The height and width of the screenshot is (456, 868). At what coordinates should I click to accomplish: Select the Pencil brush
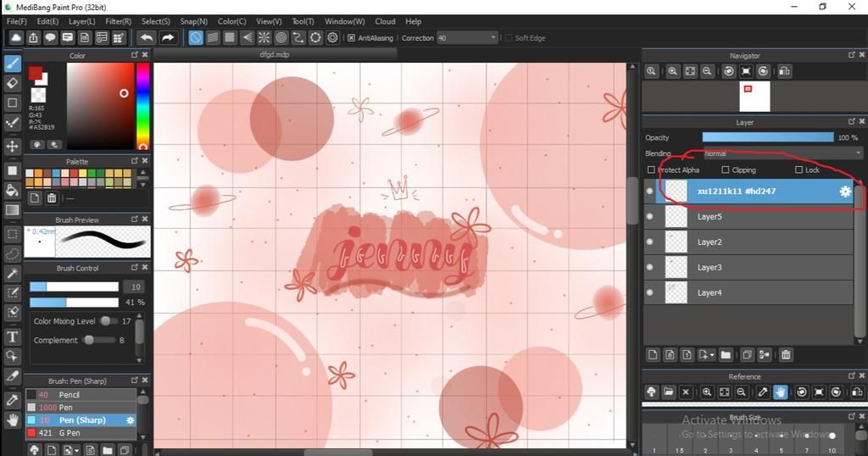[81, 395]
